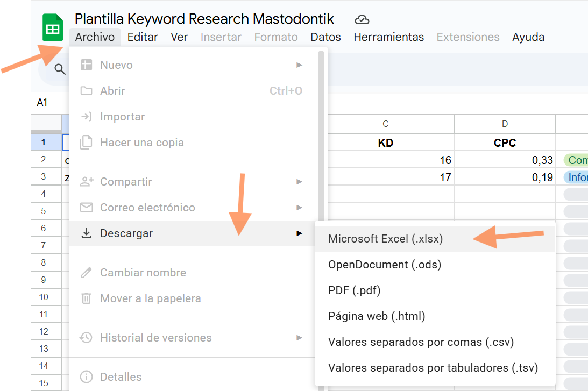Select column D header

click(505, 124)
